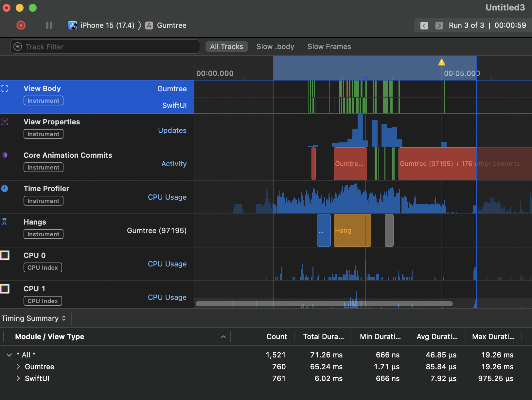Open the track filter options icon
This screenshot has width=532, height=400.
click(x=18, y=46)
